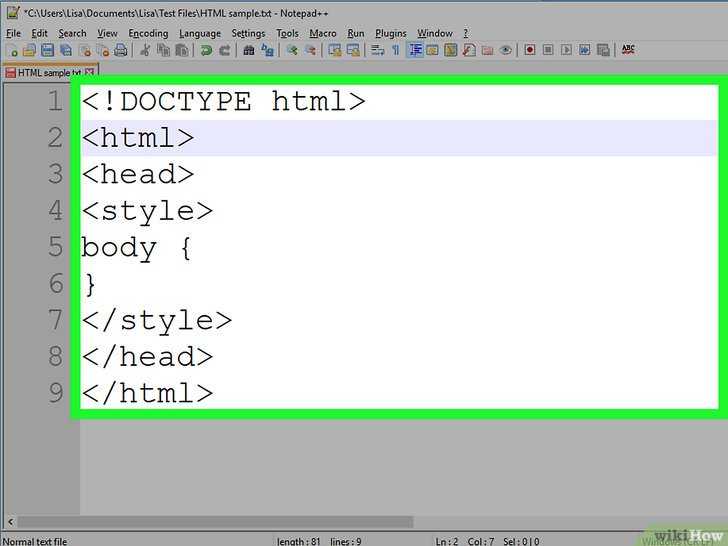
Task: Open Folder as Workspace icon
Action: pyautogui.click(x=487, y=50)
